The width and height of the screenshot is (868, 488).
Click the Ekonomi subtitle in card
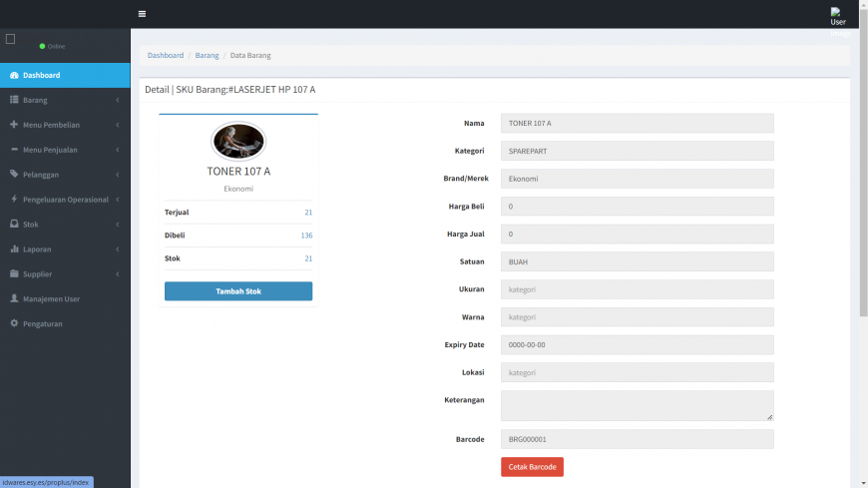click(238, 189)
